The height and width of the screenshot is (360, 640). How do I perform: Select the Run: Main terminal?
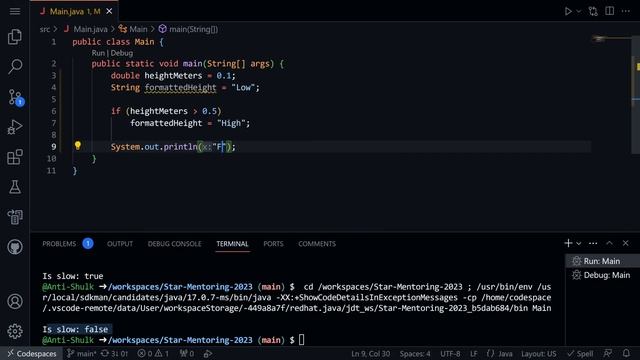[602, 261]
